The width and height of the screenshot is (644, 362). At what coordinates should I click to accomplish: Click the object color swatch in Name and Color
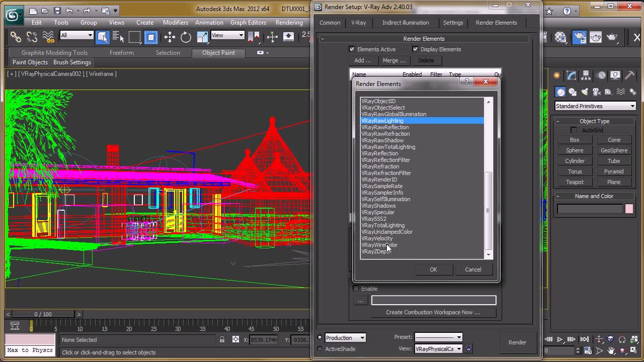click(629, 209)
